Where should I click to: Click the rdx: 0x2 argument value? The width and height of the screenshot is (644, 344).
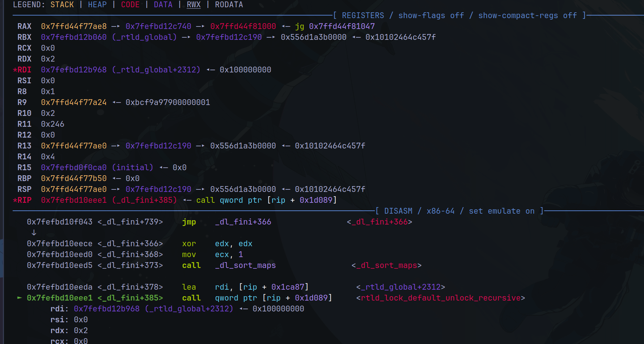click(x=81, y=331)
